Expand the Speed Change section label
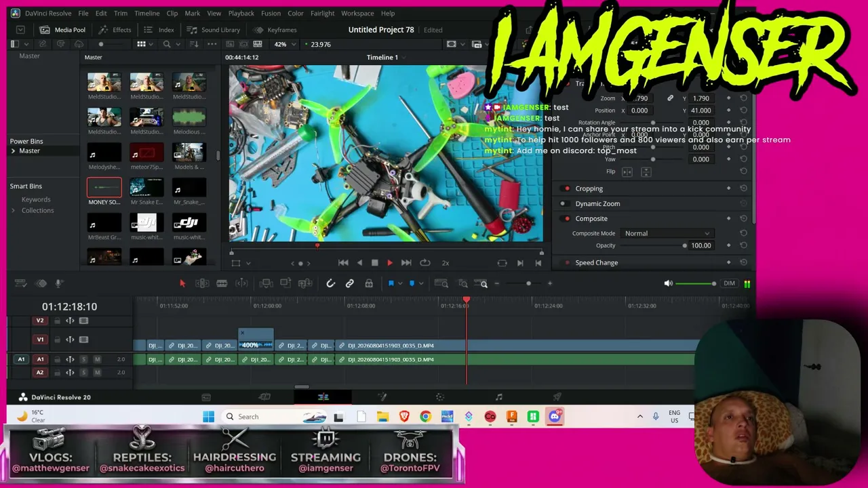Image resolution: width=868 pixels, height=488 pixels. (x=597, y=262)
